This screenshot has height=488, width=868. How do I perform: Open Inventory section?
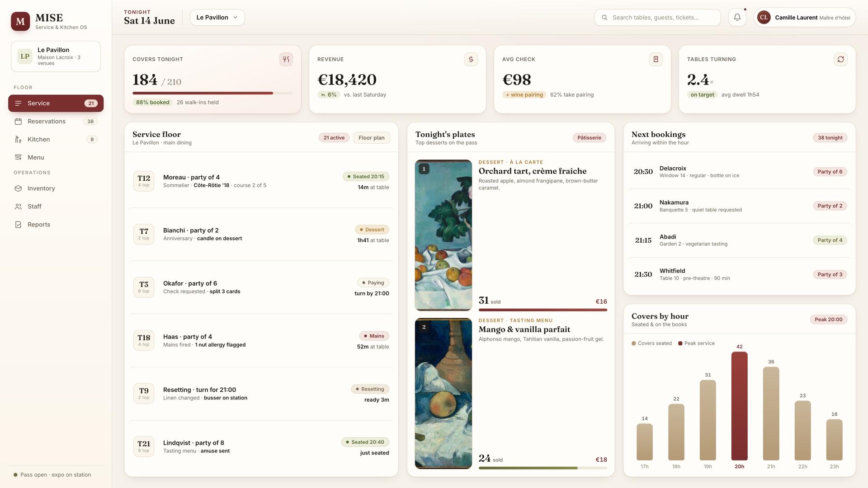pos(56,188)
